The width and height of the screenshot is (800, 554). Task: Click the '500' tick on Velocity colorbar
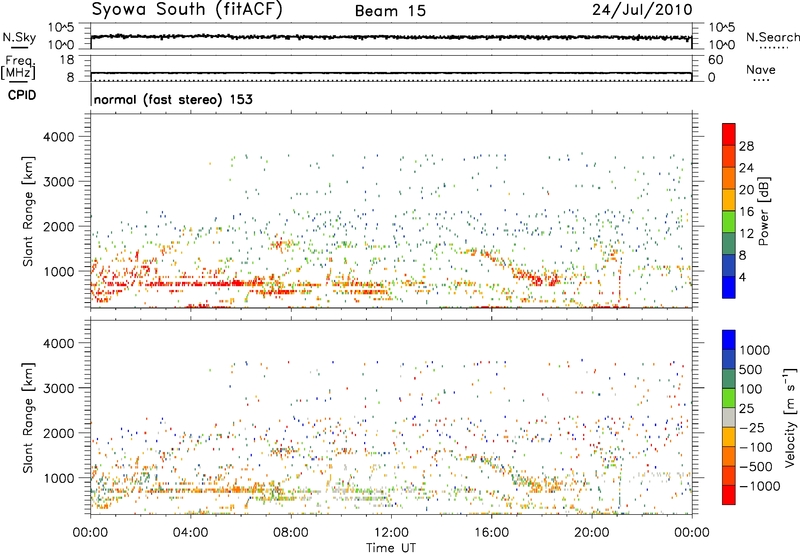[x=751, y=369]
